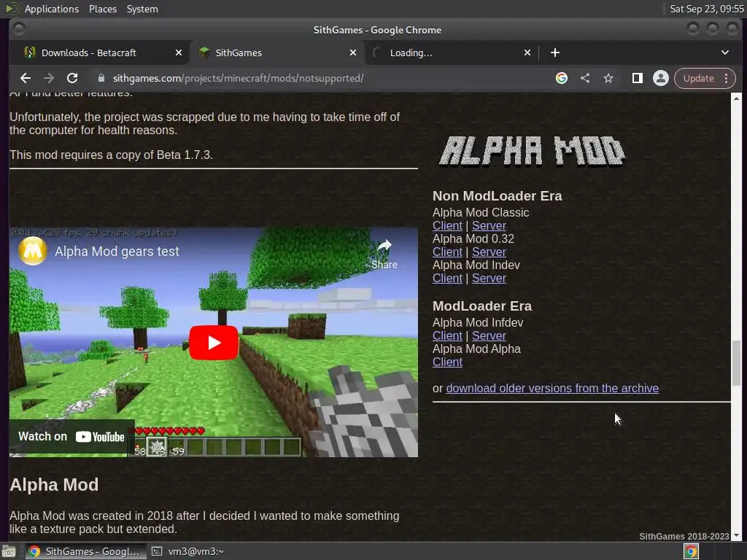Open the System menu
Image resolution: width=747 pixels, height=560 pixels.
[142, 9]
